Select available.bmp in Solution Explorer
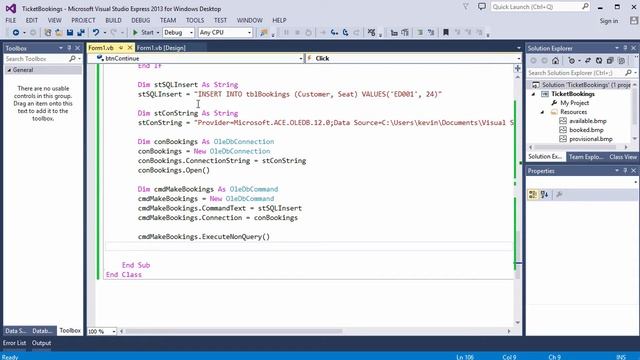The height and width of the screenshot is (360, 640). pos(588,121)
